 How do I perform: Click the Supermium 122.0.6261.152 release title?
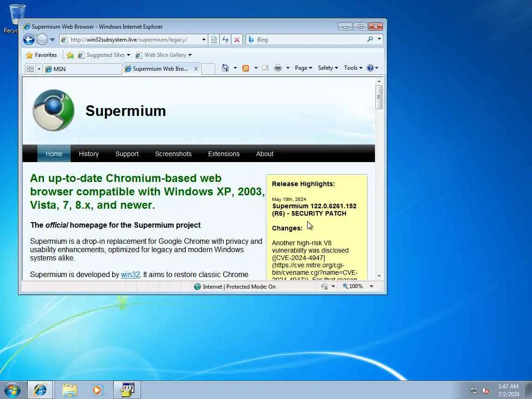click(x=314, y=210)
